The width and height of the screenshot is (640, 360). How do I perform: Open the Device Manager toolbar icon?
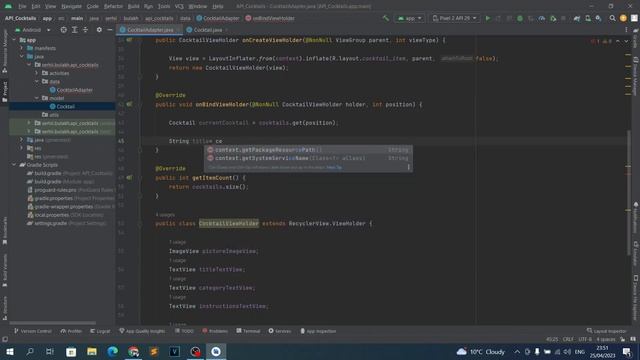(588, 18)
